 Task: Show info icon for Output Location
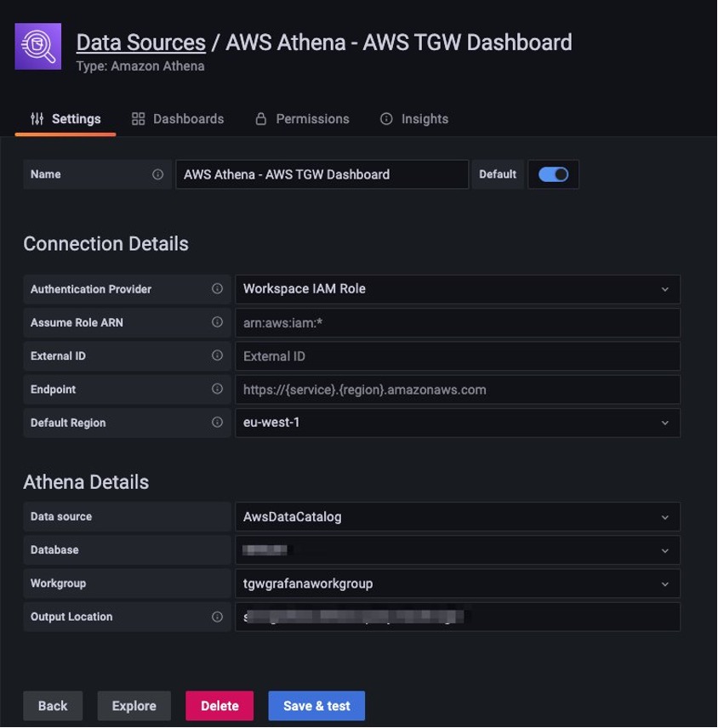coord(217,617)
